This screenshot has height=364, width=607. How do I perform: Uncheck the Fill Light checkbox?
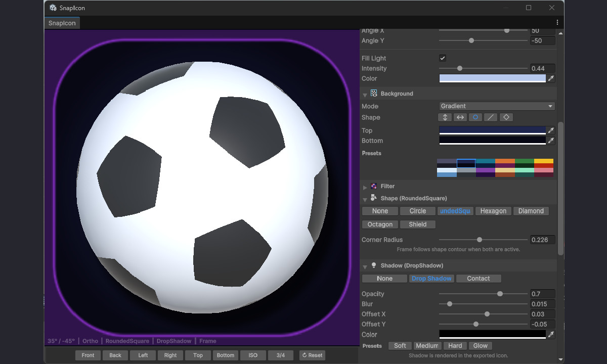[x=443, y=58]
